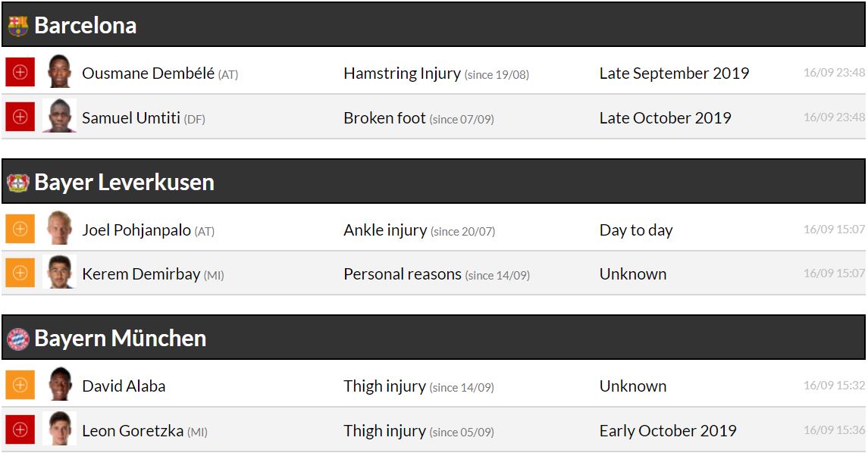Select Kerem Demirbay's player name
Viewport: 868px width, 453px height.
(141, 274)
